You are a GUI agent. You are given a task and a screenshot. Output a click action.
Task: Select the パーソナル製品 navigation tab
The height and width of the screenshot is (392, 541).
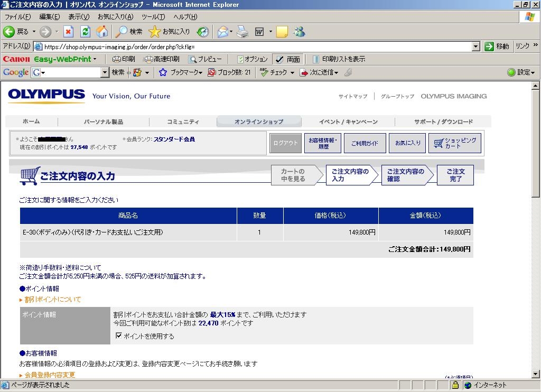click(103, 122)
